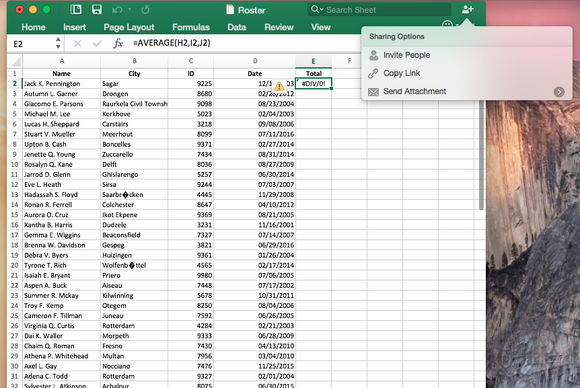The width and height of the screenshot is (580, 388).
Task: Click the Name header cell
Action: 61,74
